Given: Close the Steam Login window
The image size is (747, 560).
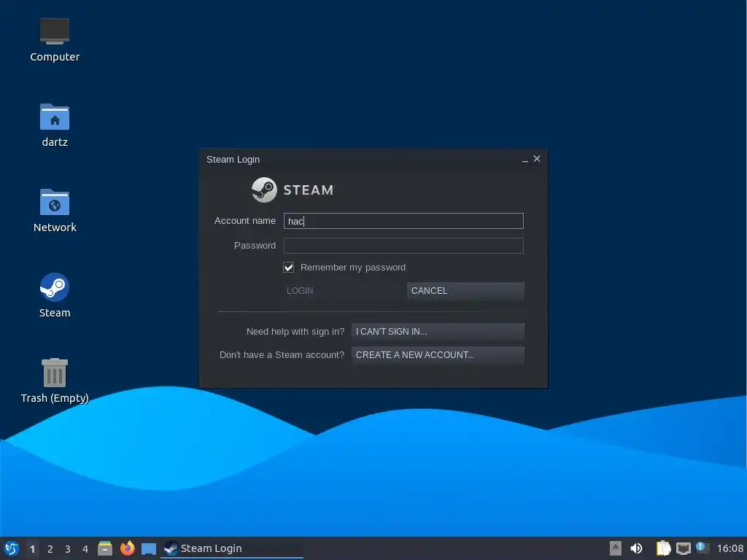Looking at the screenshot, I should (x=537, y=158).
